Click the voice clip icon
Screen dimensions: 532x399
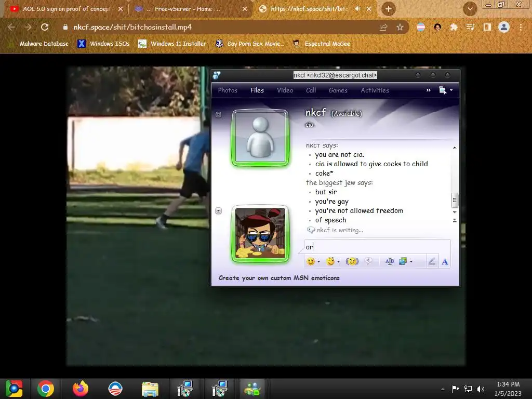[x=368, y=261]
